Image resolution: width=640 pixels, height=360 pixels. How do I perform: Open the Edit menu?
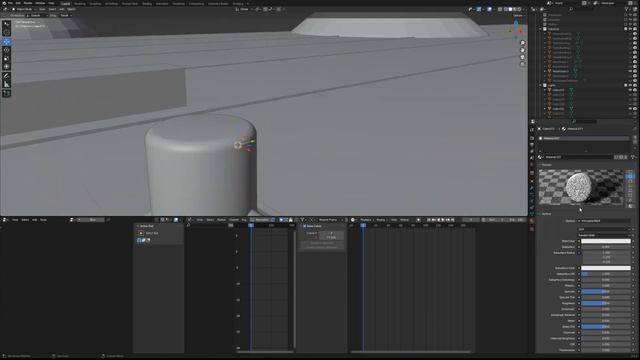pos(18,3)
